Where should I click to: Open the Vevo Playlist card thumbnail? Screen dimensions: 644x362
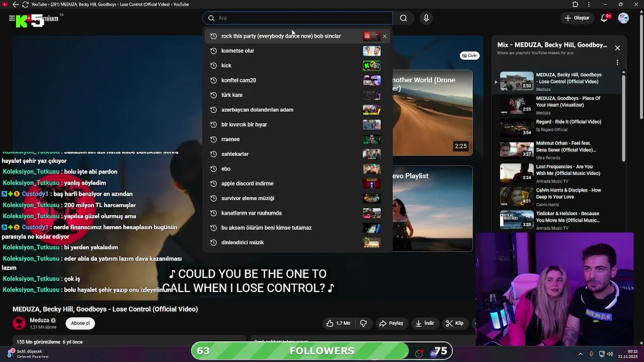point(432,208)
